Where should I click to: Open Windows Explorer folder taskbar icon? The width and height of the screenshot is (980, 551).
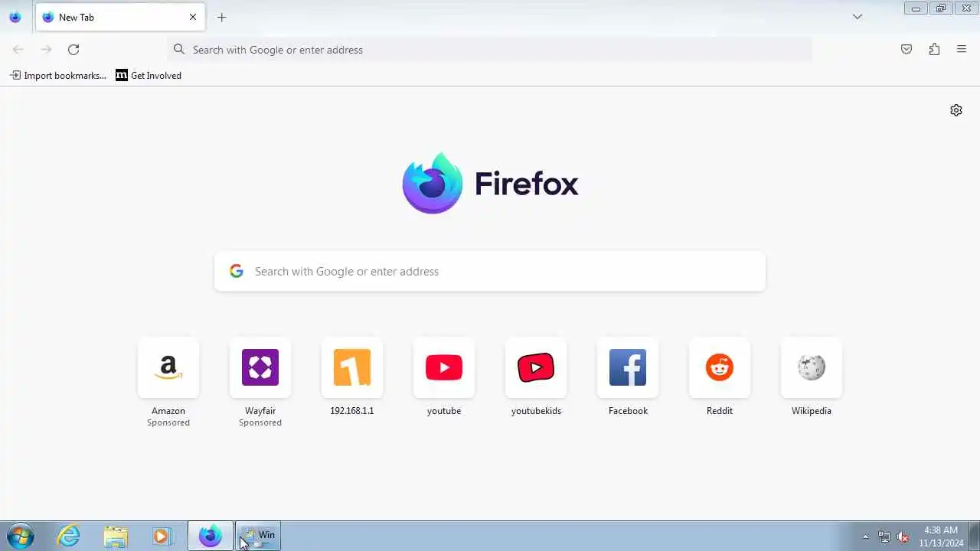click(x=116, y=536)
